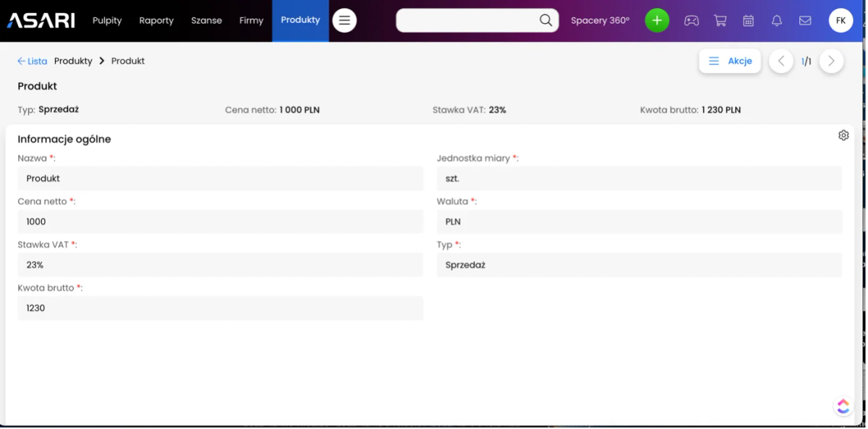Open the Akcje actions menu
Screen dimensions: 868x429
click(x=730, y=61)
